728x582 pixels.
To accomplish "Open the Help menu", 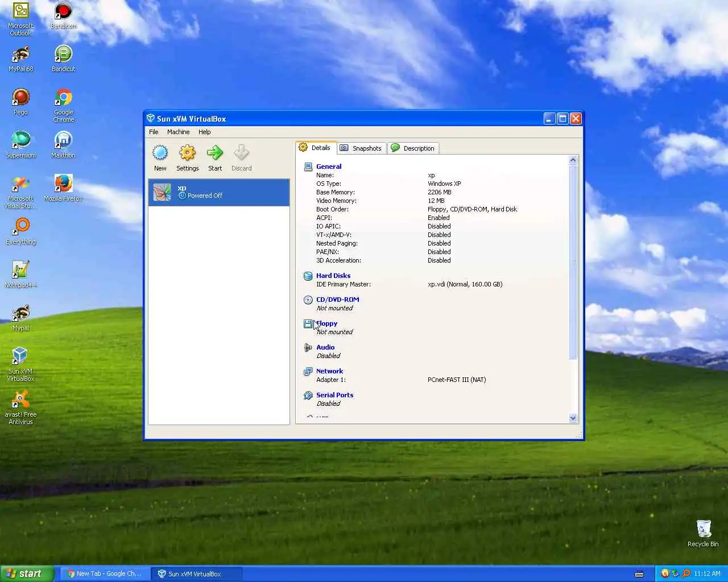I will [x=205, y=132].
